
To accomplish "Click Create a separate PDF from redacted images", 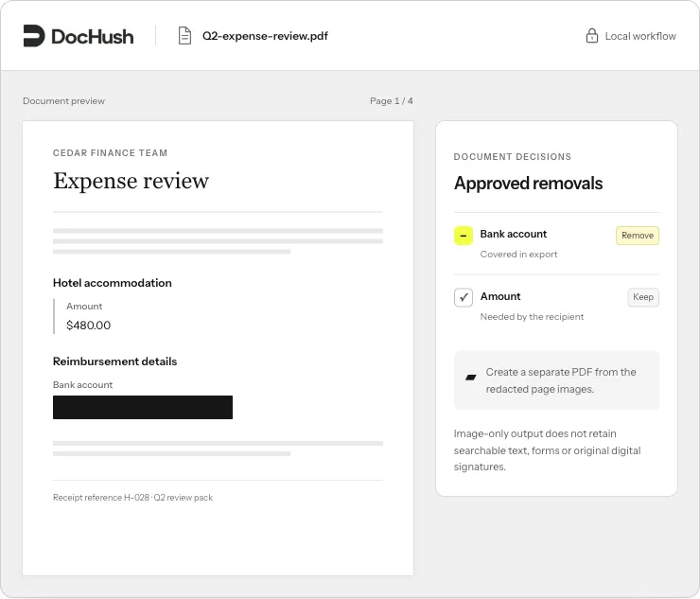I will (557, 380).
